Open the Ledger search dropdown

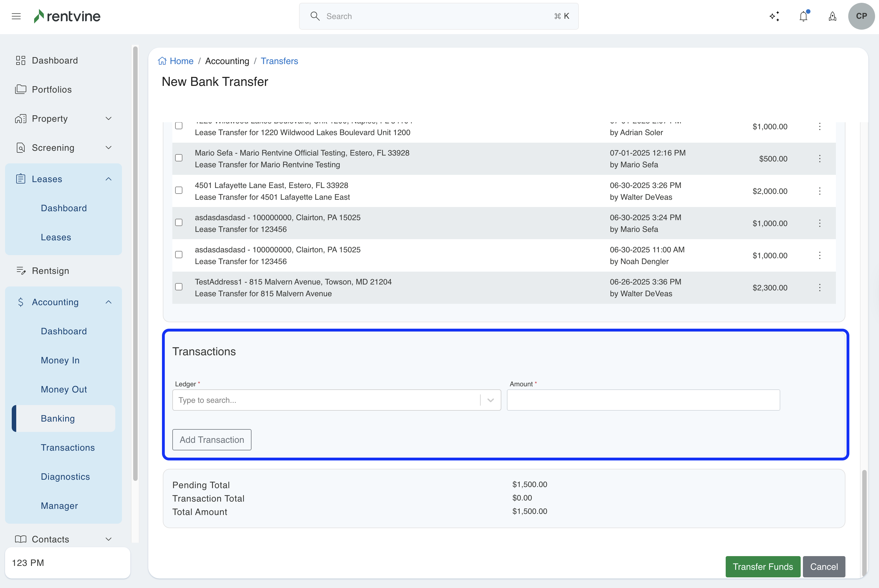[336, 400]
